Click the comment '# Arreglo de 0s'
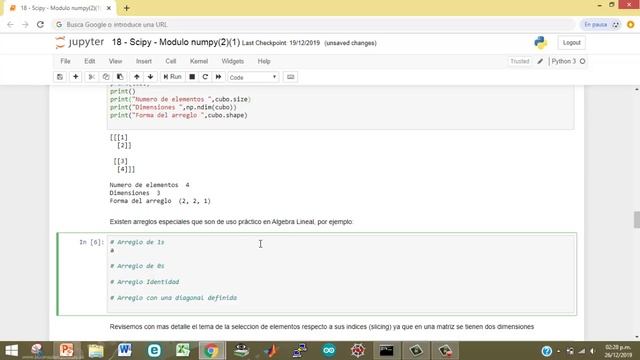Viewport: 640px width, 360px height. coord(137,266)
